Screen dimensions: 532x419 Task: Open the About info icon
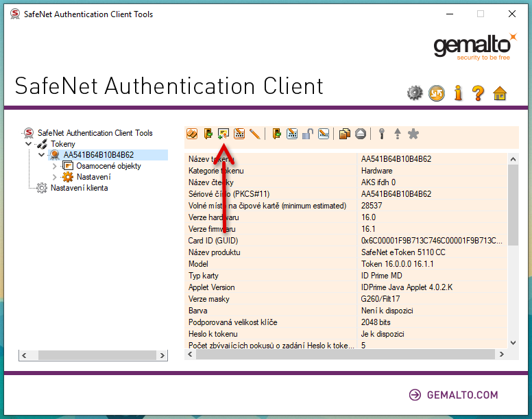pos(459,93)
